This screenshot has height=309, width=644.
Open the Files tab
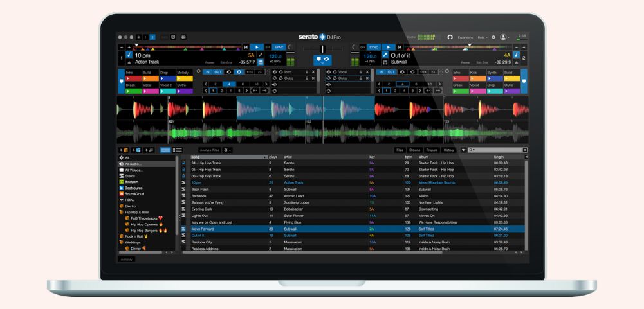(x=400, y=150)
